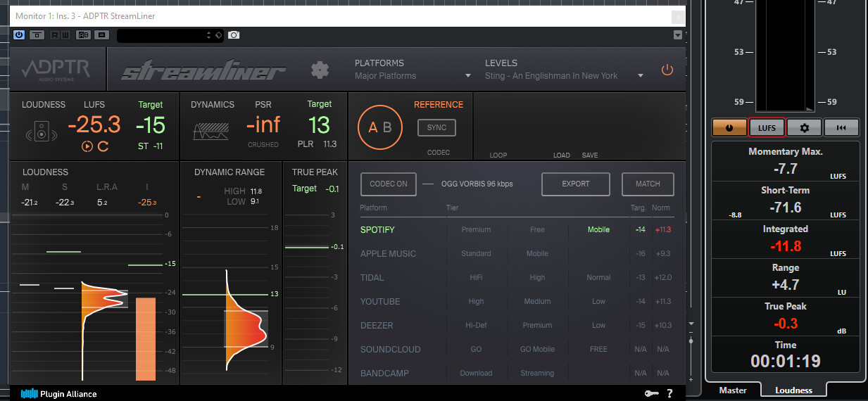Click the preset up/down stepper arrows
Screen dimensions: 868x401
208,34
